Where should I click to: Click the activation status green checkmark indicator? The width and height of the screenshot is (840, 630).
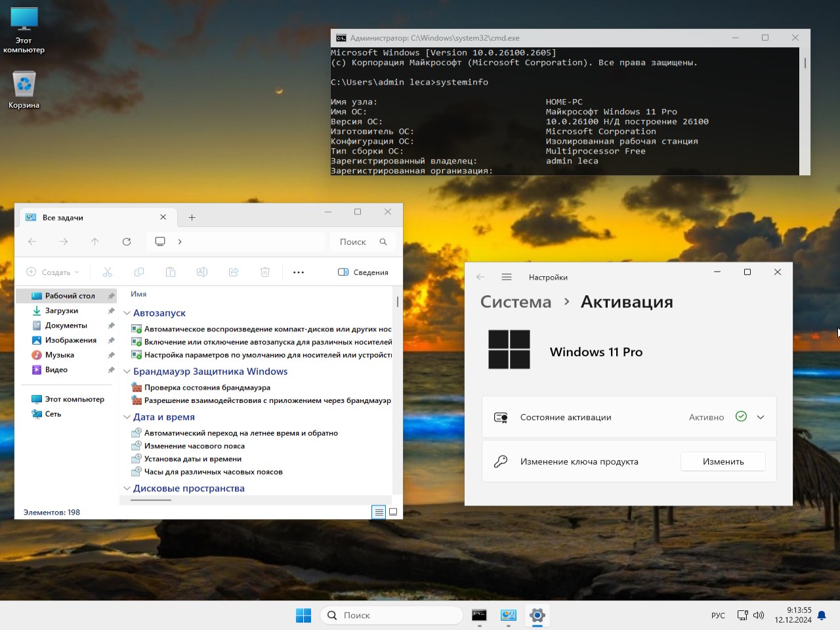coord(741,416)
